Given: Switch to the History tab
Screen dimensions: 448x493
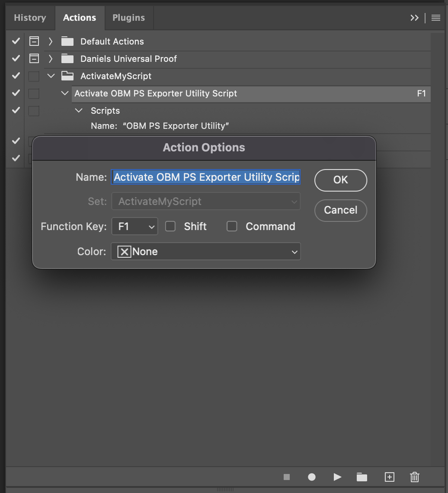Looking at the screenshot, I should 30,18.
